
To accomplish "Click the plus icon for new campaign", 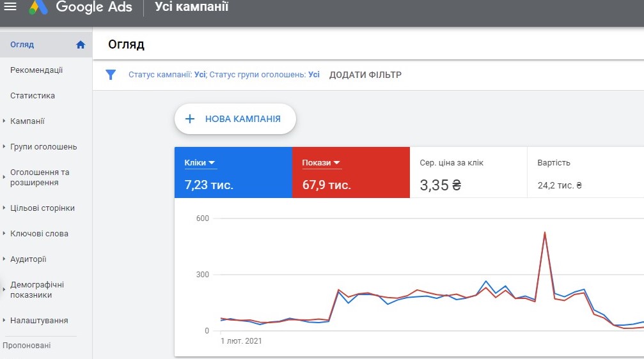I will pyautogui.click(x=190, y=119).
